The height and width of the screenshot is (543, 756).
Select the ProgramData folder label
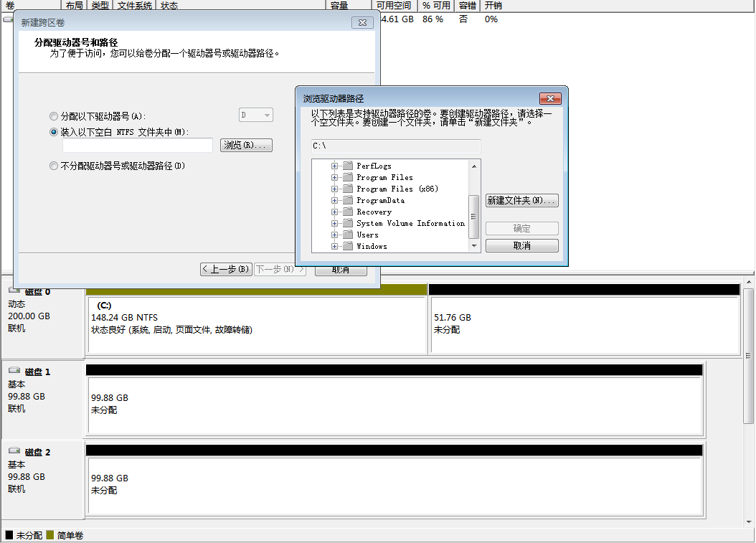pos(380,200)
